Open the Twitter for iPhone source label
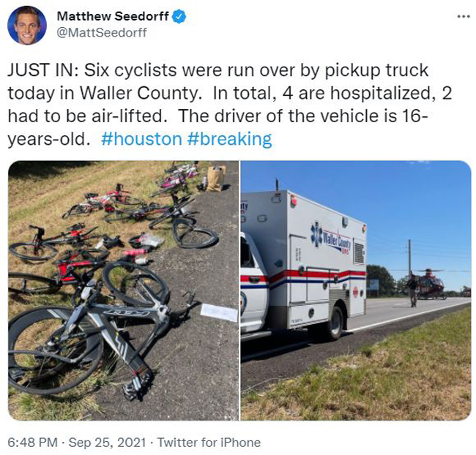 [209, 443]
